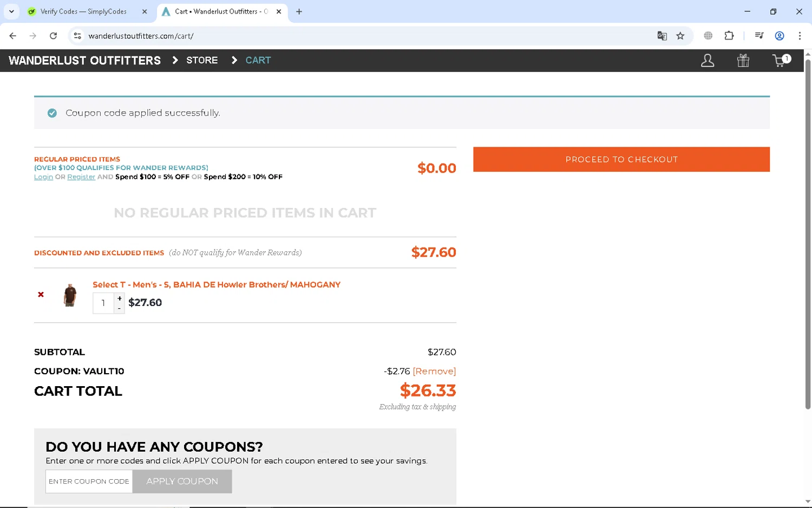The height and width of the screenshot is (508, 812).
Task: Open the Select T Men's product link
Action: [x=217, y=284]
